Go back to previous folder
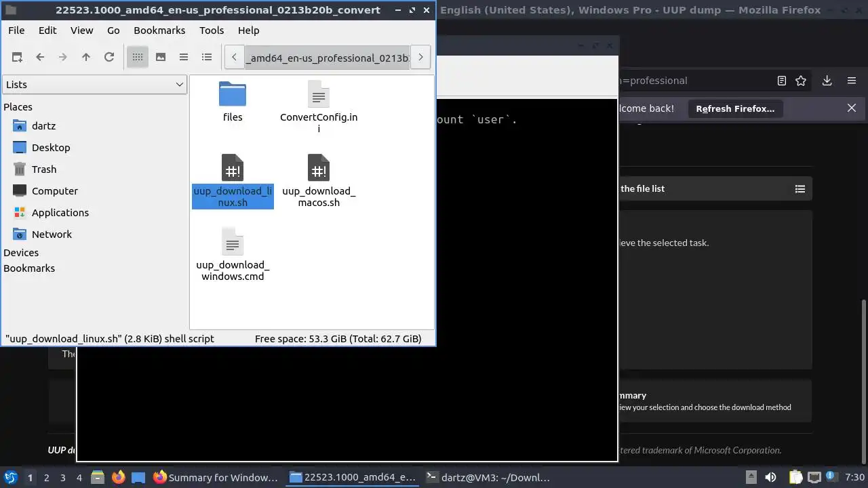 coord(40,58)
